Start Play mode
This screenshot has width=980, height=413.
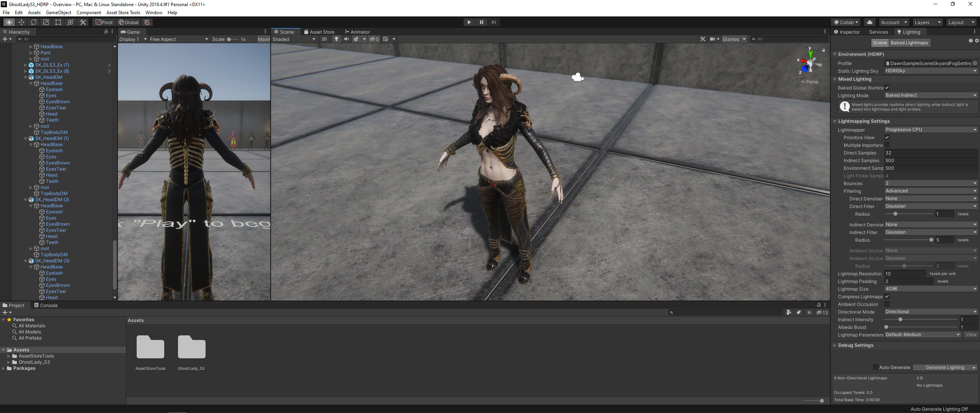coord(469,22)
